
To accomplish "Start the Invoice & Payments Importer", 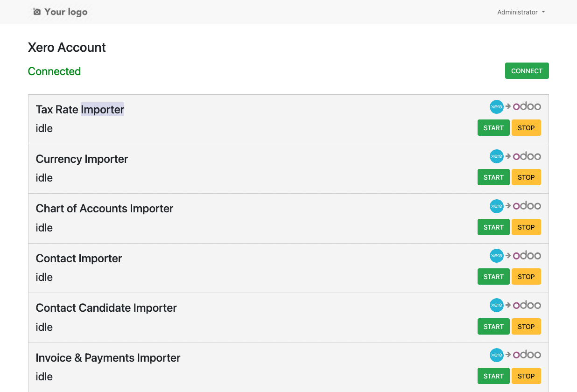I will [493, 376].
